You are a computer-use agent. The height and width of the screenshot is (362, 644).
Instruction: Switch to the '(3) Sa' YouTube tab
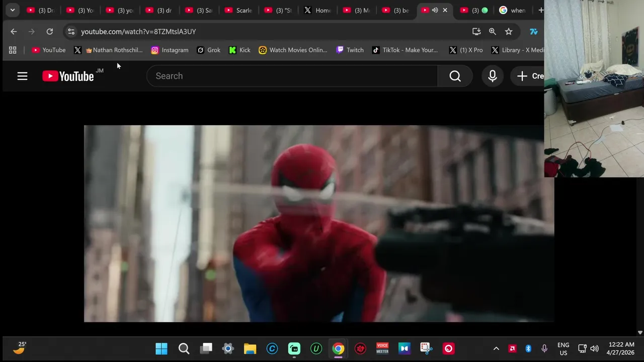click(x=199, y=10)
